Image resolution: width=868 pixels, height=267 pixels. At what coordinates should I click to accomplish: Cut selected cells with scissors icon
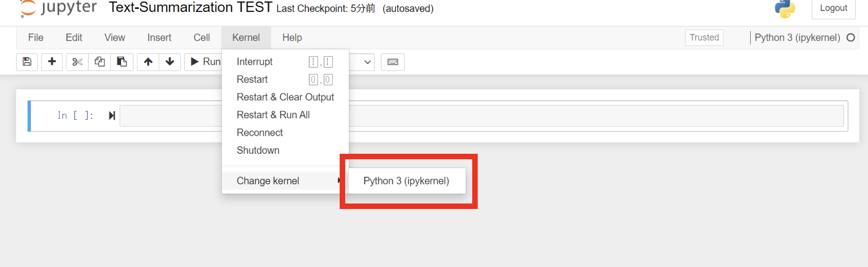point(77,62)
